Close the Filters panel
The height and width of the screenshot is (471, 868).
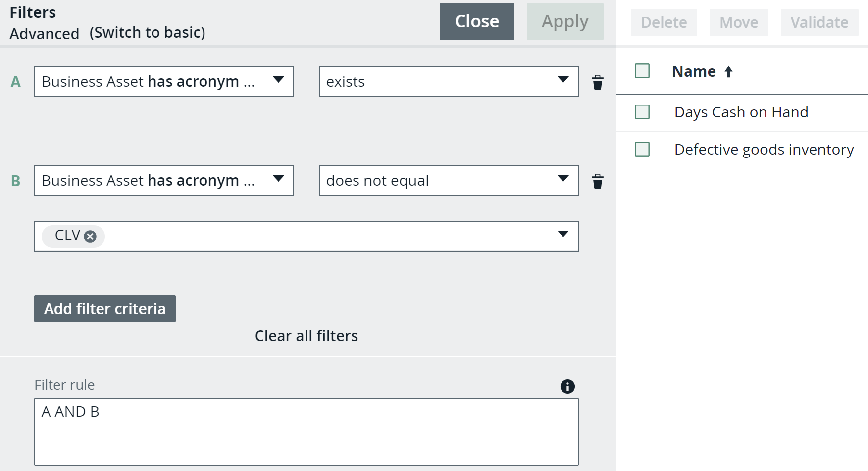coord(476,21)
